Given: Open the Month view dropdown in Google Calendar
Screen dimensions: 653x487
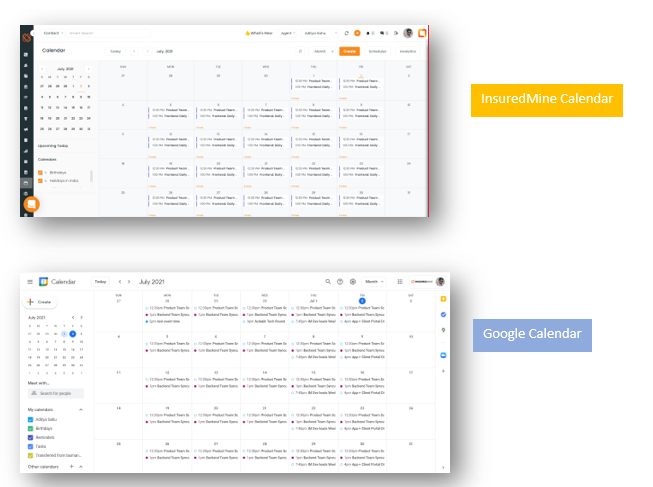Looking at the screenshot, I should pos(374,282).
